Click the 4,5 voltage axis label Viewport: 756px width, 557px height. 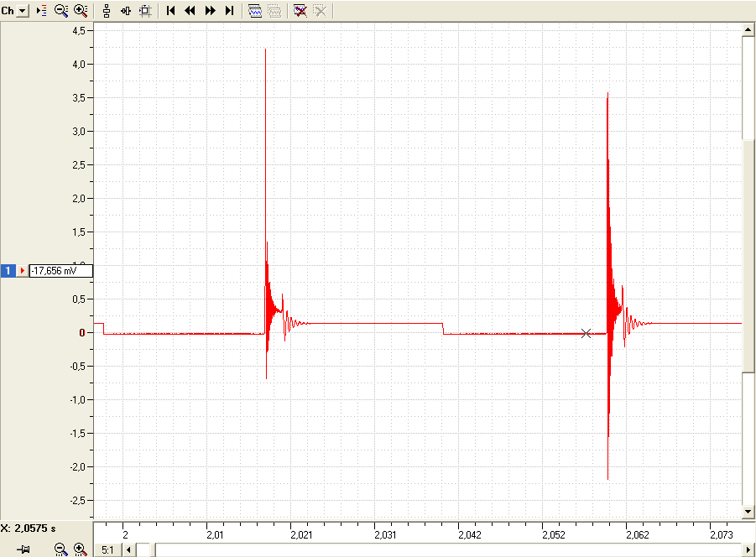(79, 31)
